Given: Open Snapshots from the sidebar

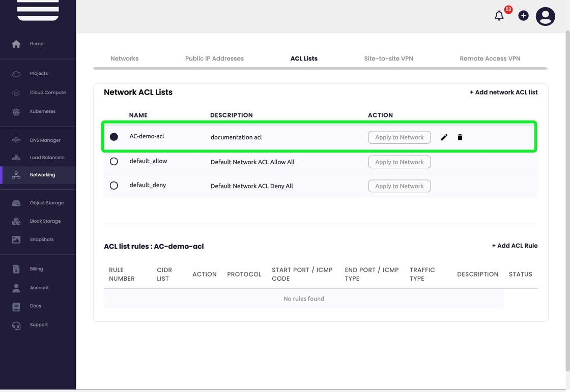Looking at the screenshot, I should tap(41, 239).
